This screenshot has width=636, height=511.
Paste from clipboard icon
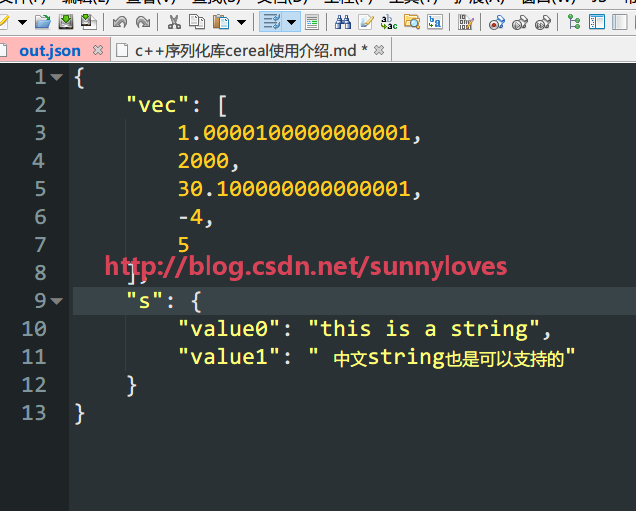(x=221, y=22)
